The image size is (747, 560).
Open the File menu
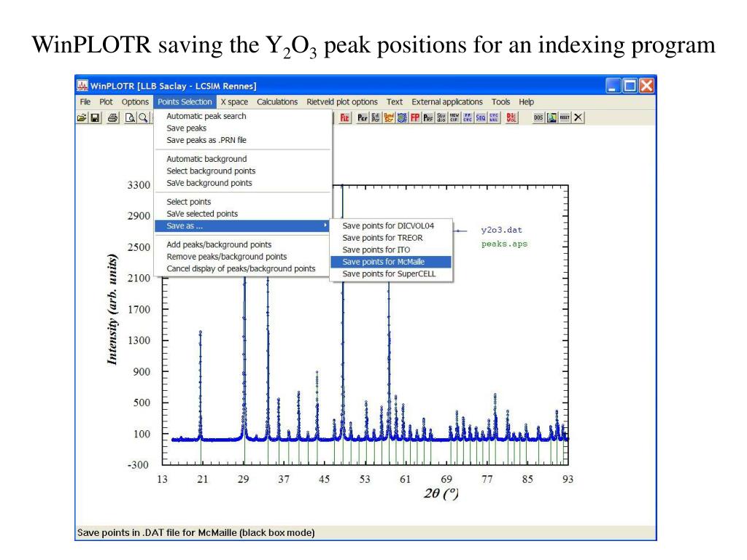tap(85, 102)
